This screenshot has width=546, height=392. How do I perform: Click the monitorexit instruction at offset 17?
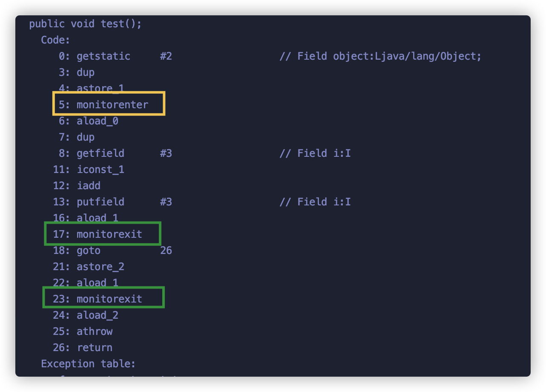click(x=109, y=234)
